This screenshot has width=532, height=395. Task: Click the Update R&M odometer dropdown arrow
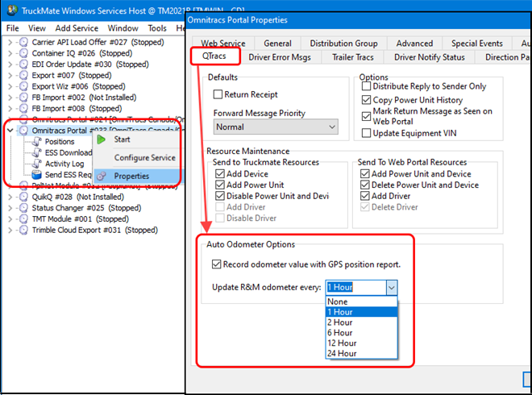coord(392,288)
